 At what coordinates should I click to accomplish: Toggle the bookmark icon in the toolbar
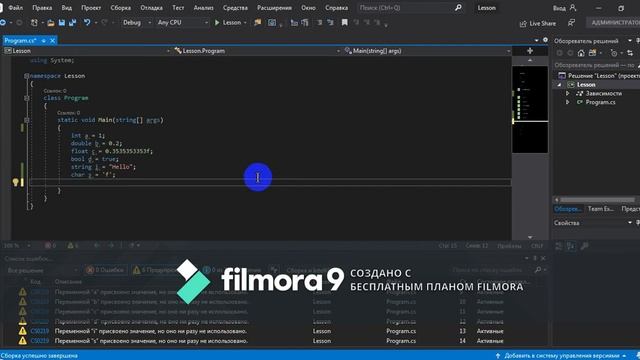344,22
